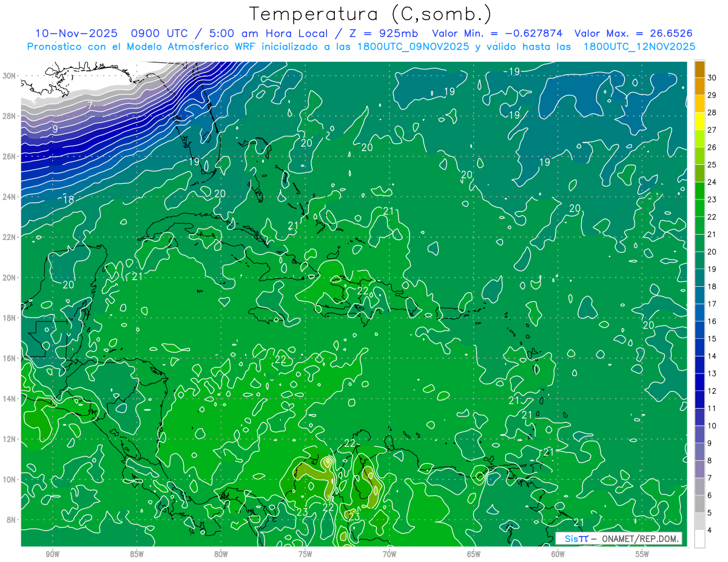Click the '16' label on the color scale
Image resolution: width=728 pixels, height=562 pixels.
pos(712,321)
